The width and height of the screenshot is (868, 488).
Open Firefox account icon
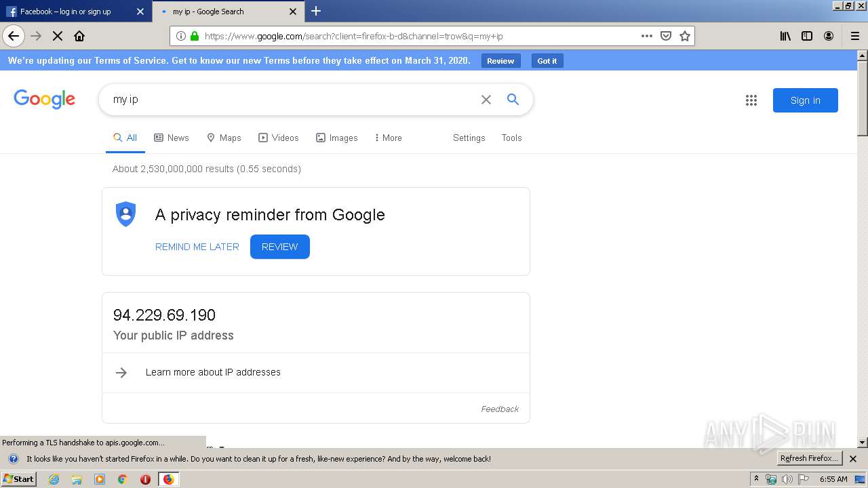click(829, 36)
